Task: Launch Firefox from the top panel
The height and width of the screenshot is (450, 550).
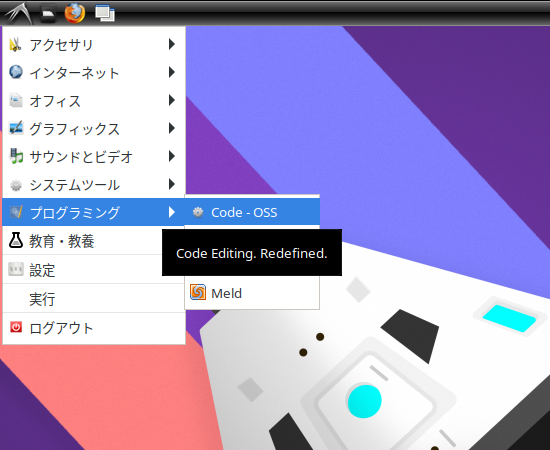Action: [x=75, y=13]
